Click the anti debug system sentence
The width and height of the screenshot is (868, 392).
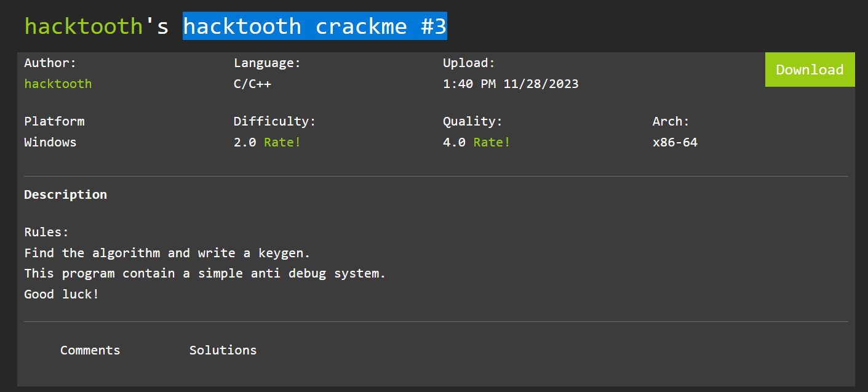tap(205, 273)
